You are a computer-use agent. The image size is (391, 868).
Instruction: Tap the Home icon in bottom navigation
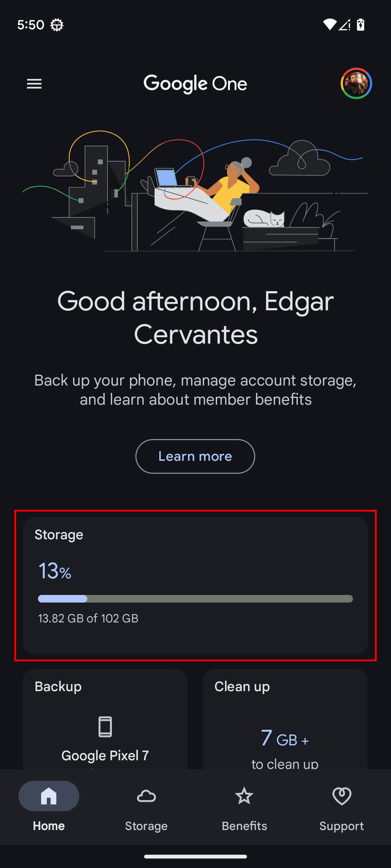tap(49, 796)
